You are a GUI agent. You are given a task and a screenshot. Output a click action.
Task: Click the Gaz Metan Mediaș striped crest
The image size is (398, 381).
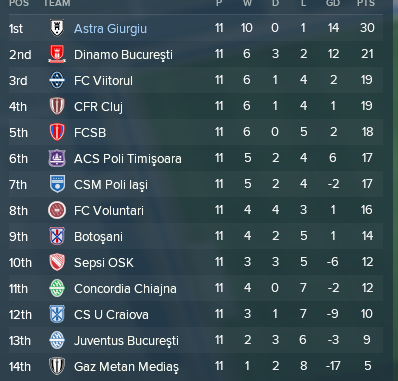click(x=57, y=366)
